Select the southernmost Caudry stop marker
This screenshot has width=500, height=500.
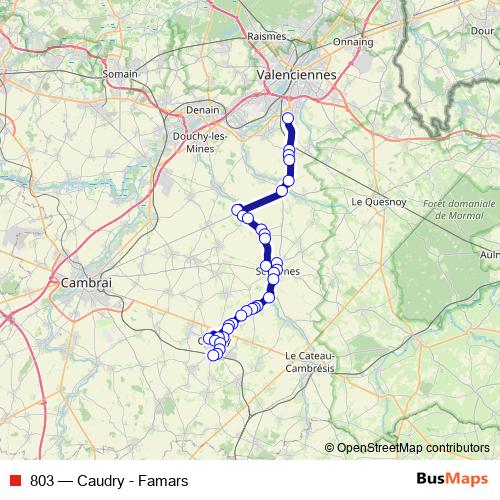[x=213, y=355]
